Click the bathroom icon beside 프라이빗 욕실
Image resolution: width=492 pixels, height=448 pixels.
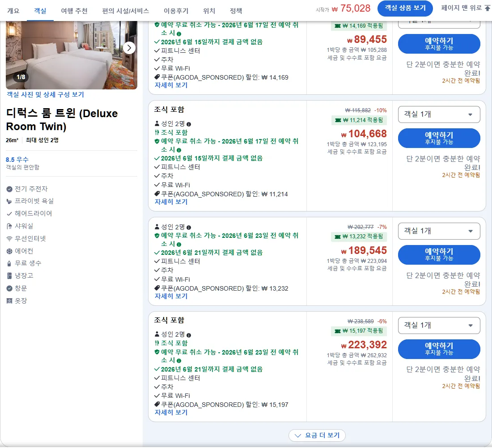[9, 201]
